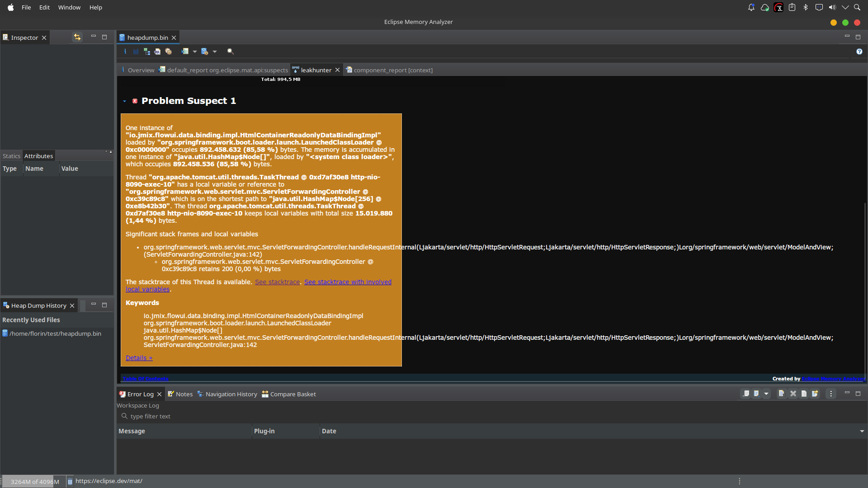Open the heap dump Overview info icon
The image size is (868, 488).
coord(125,52)
